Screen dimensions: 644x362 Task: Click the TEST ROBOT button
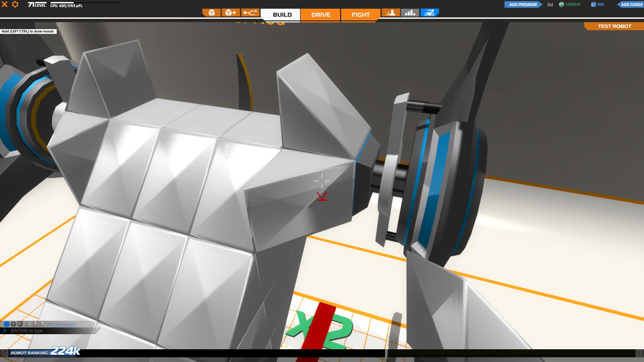(614, 26)
